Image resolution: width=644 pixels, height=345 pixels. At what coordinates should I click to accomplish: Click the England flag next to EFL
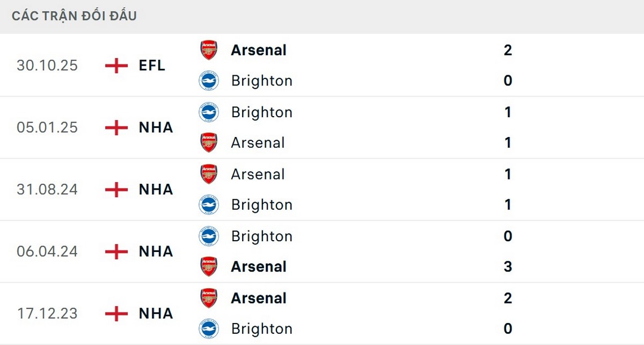coord(116,66)
